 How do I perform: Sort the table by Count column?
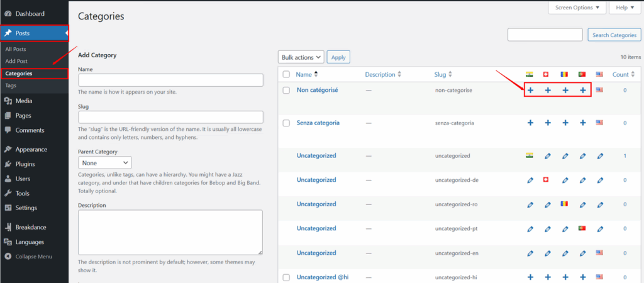622,75
